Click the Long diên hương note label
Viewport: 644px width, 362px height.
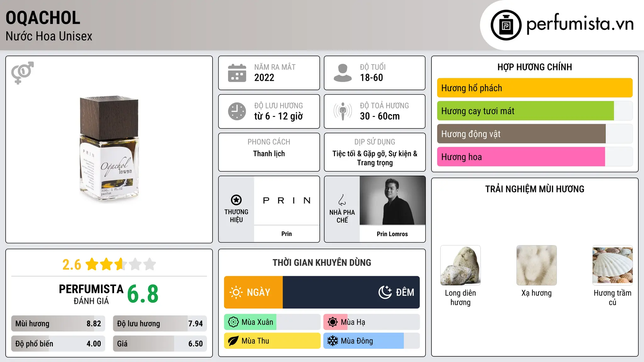[460, 298]
